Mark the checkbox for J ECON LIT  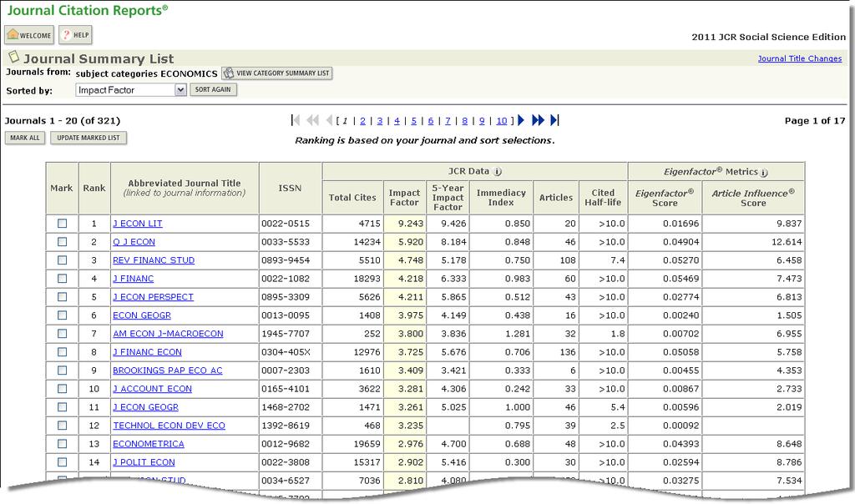[62, 224]
